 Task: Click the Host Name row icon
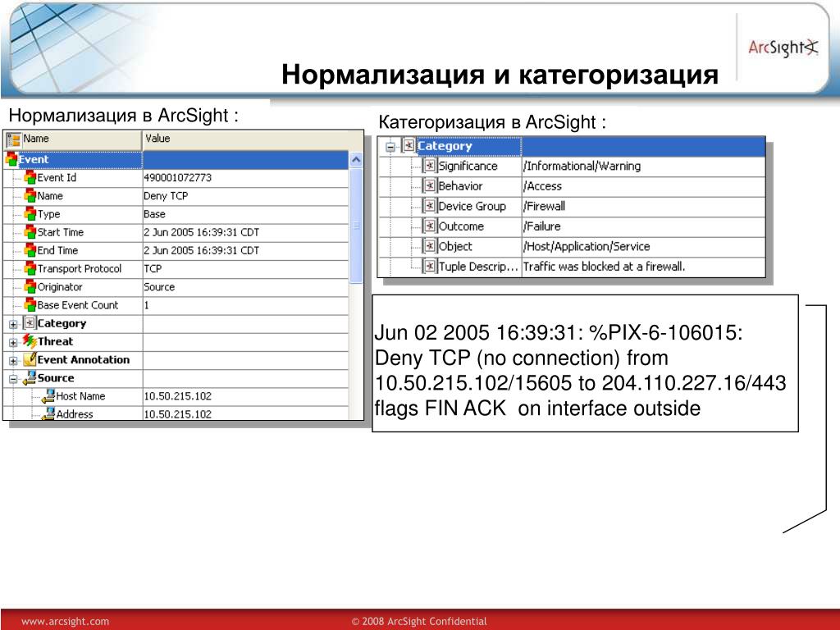tap(48, 396)
